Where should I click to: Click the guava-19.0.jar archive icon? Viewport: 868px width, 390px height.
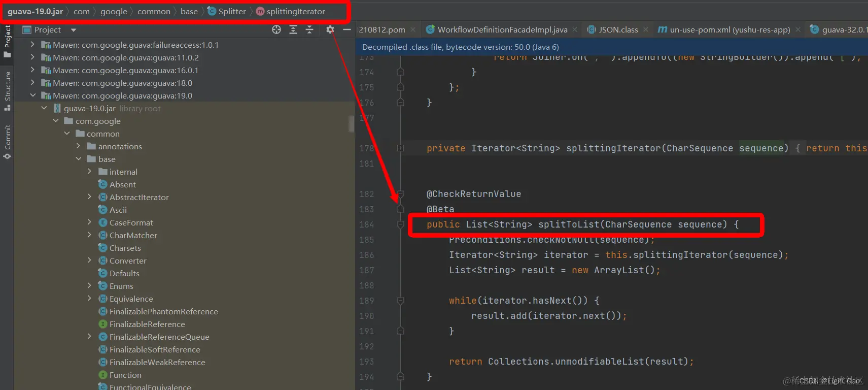click(57, 108)
